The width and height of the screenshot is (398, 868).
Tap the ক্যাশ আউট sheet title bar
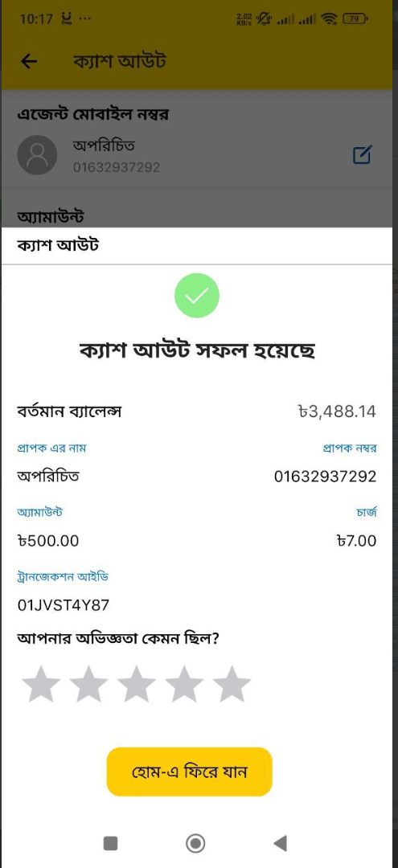[197, 246]
